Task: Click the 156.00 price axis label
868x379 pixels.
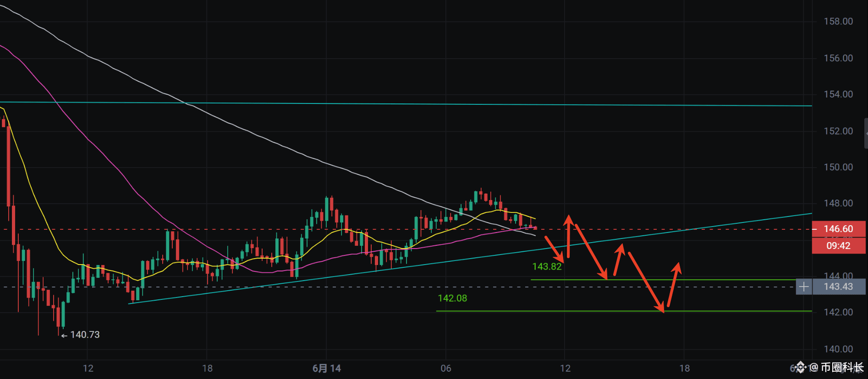Action: coord(838,58)
